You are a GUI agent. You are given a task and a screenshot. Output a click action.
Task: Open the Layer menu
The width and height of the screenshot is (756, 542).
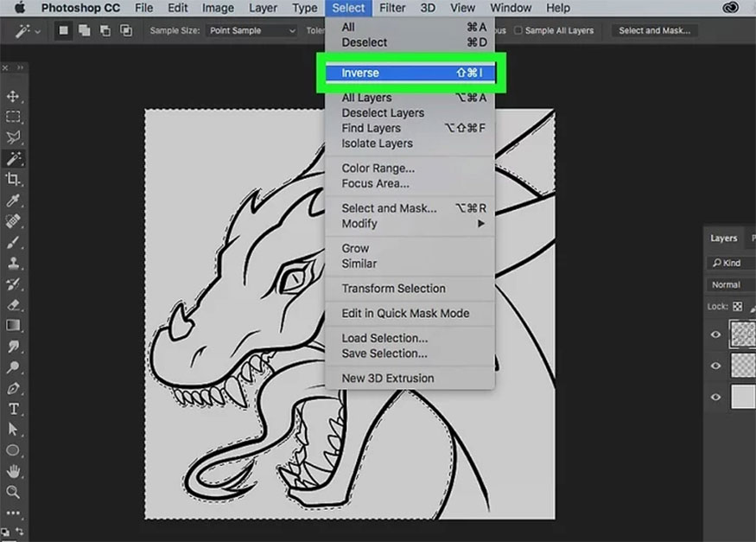click(x=263, y=8)
